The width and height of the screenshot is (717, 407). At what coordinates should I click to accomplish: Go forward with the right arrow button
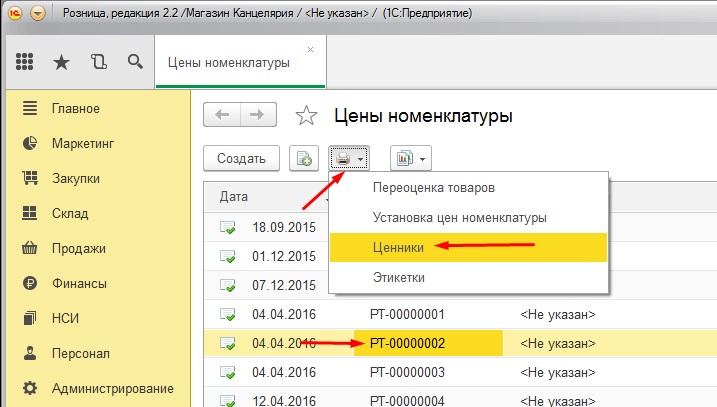tap(258, 115)
